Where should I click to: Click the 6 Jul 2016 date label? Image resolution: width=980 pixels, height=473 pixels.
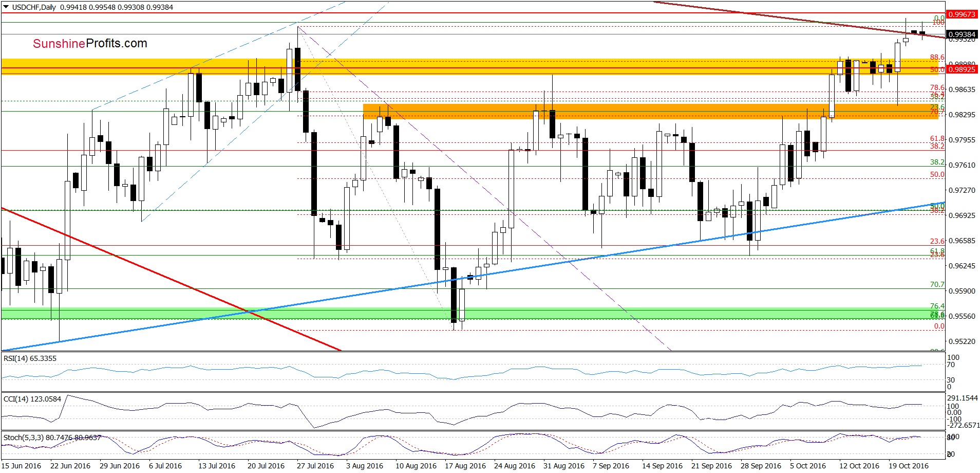[x=165, y=466]
